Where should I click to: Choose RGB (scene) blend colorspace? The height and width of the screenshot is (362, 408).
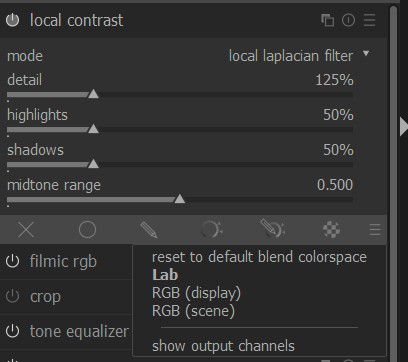coord(193,311)
